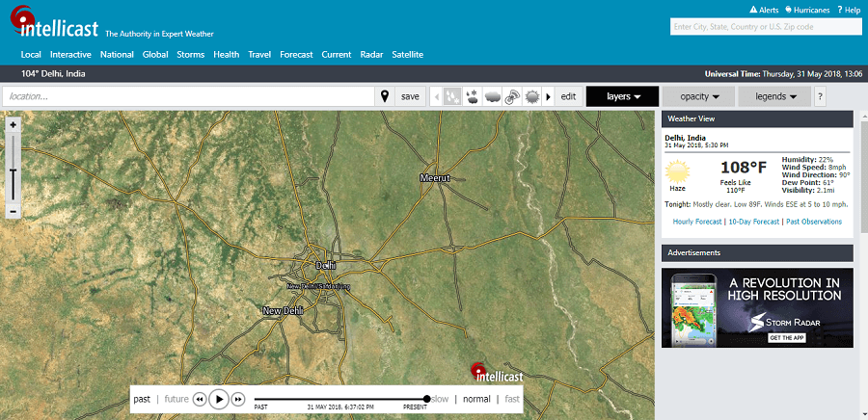Open the Local menu
868x420 pixels.
[x=31, y=55]
